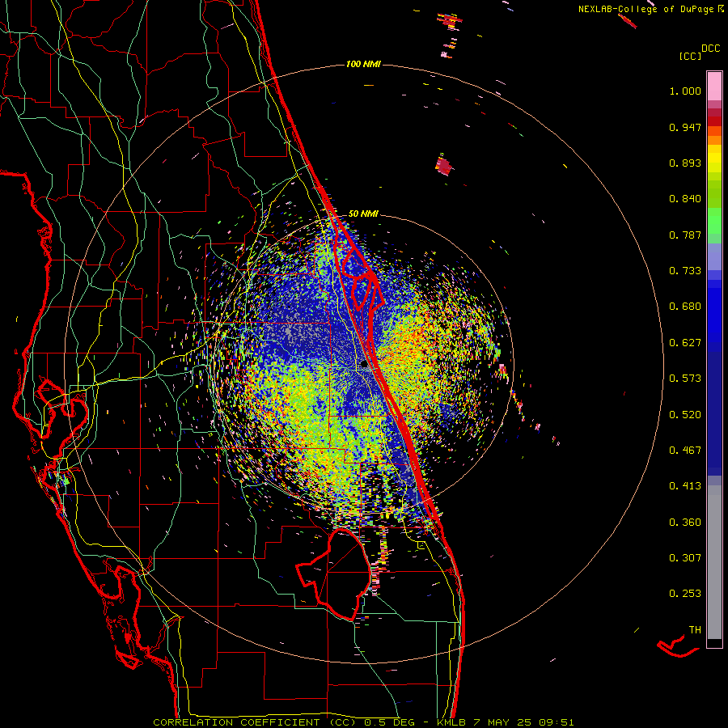Click the 0.360 color scale value
This screenshot has width=728, height=728.
685,523
